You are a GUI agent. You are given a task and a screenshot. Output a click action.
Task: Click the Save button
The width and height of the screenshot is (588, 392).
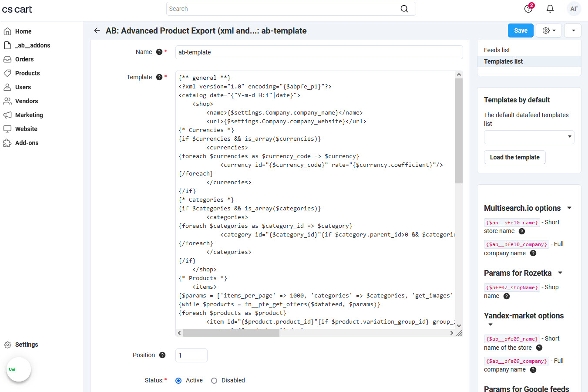click(x=521, y=30)
